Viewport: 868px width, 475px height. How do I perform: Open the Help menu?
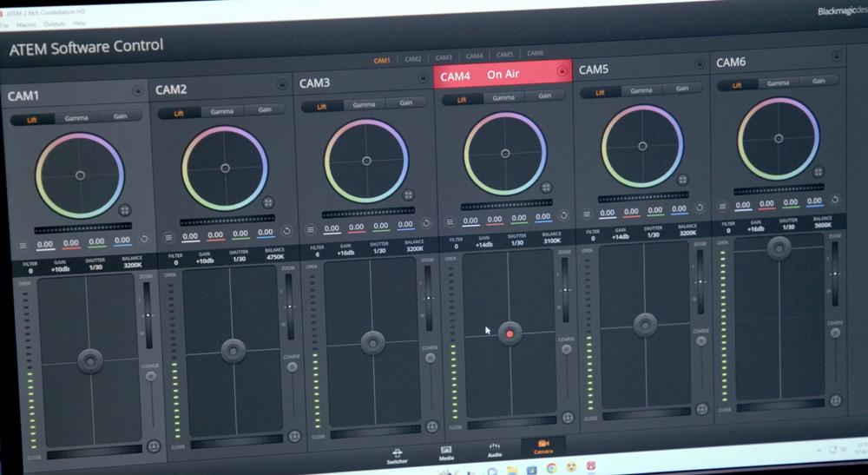(x=79, y=23)
